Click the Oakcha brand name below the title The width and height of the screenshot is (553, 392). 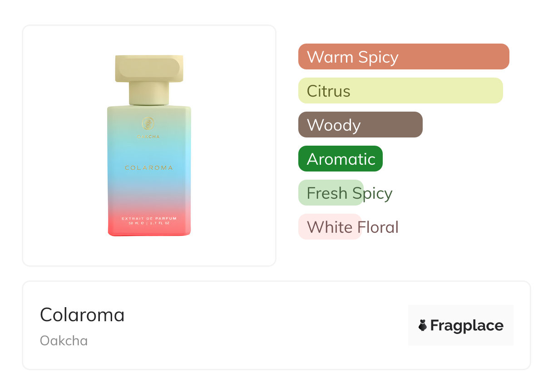pos(64,341)
